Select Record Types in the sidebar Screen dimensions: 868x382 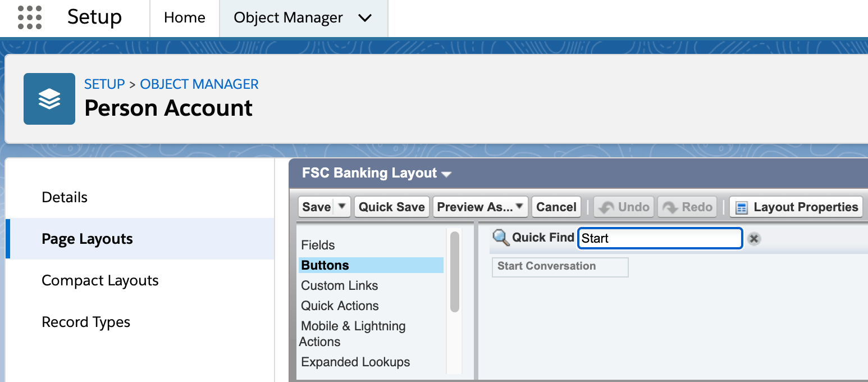pyautogui.click(x=86, y=322)
